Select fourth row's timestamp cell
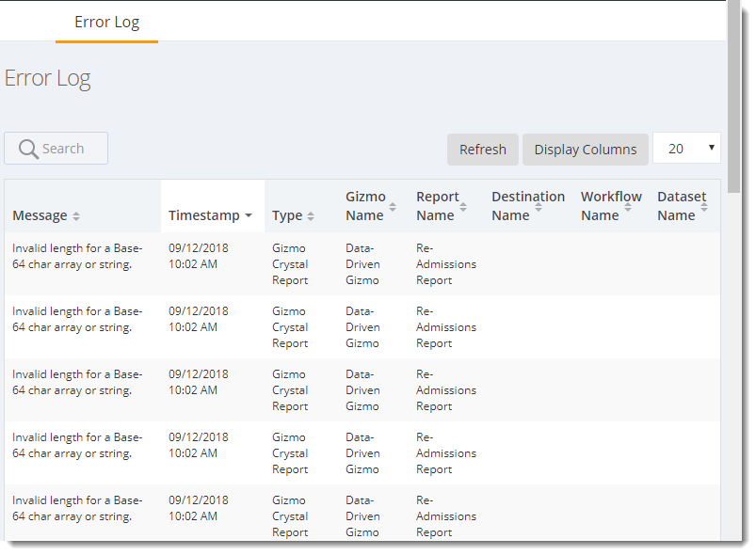The height and width of the screenshot is (555, 756). tap(198, 445)
